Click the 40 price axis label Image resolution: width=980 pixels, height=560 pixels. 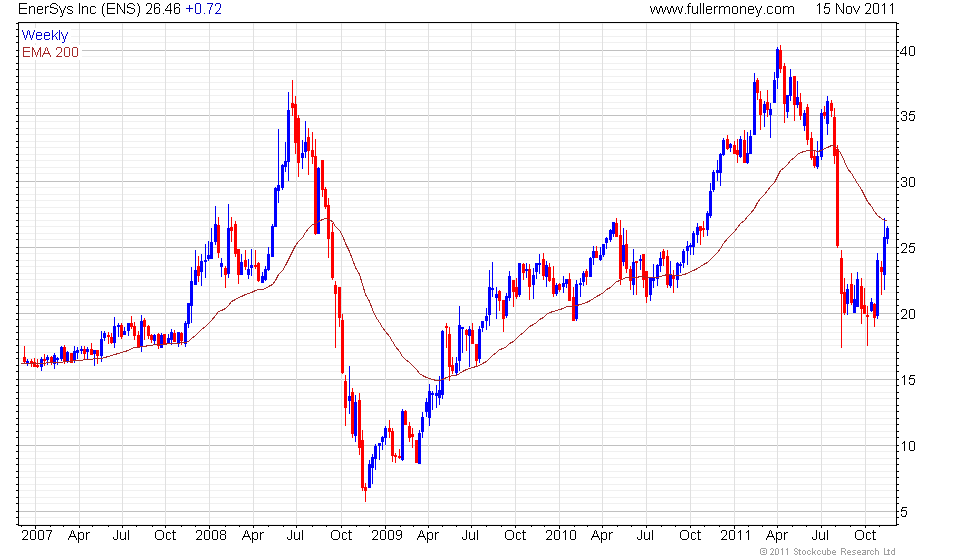[908, 51]
